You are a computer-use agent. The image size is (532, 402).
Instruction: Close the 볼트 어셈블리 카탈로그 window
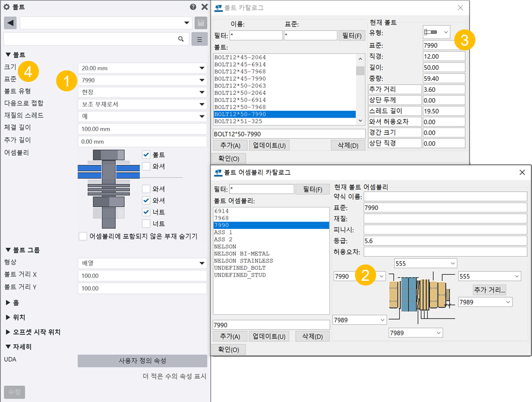522,173
